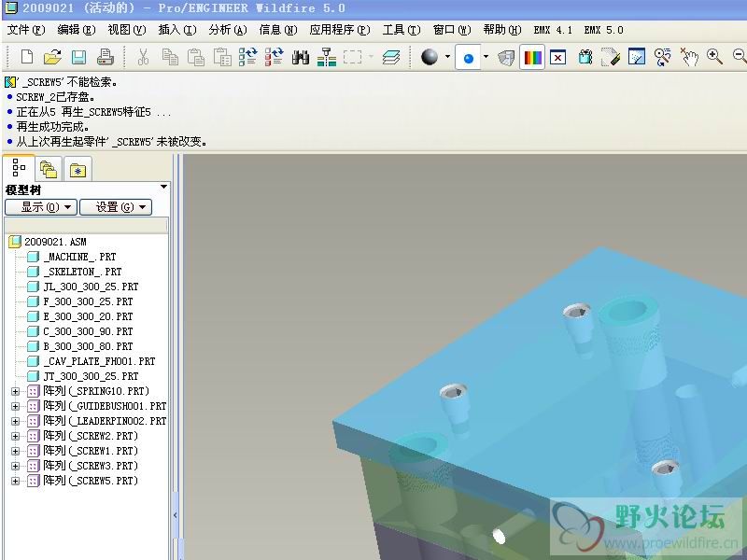
Task: Open a file with the folder icon
Action: [52, 57]
